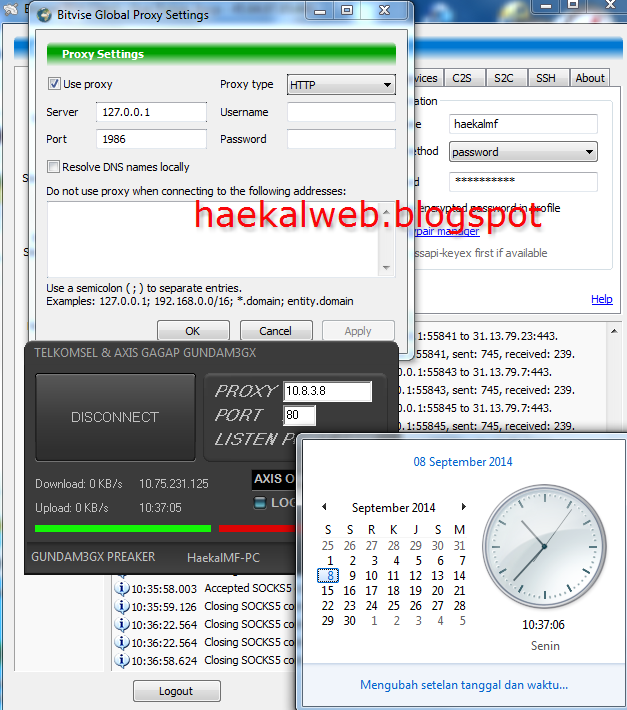
Task: Switch to the C2S tab
Action: pos(462,78)
